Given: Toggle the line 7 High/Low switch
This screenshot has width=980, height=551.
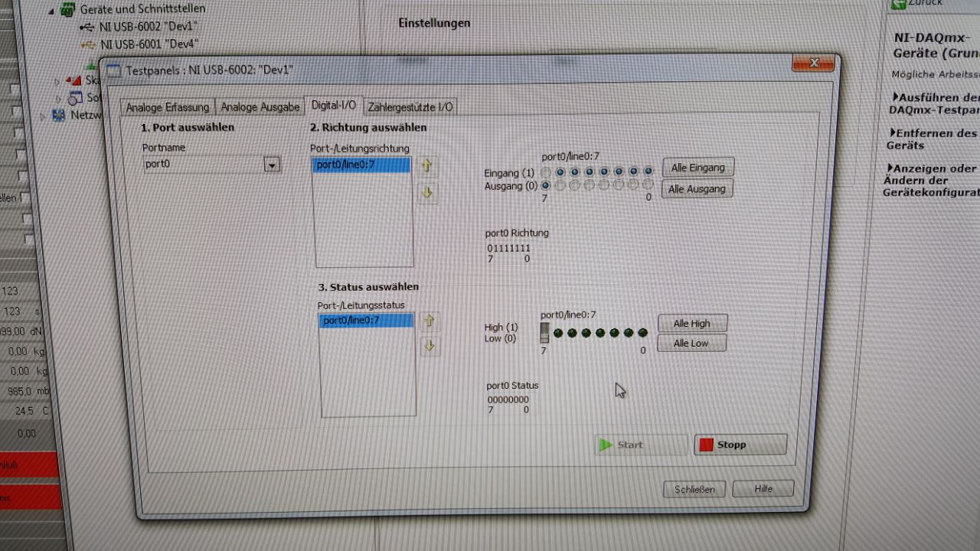Looking at the screenshot, I should [x=544, y=332].
